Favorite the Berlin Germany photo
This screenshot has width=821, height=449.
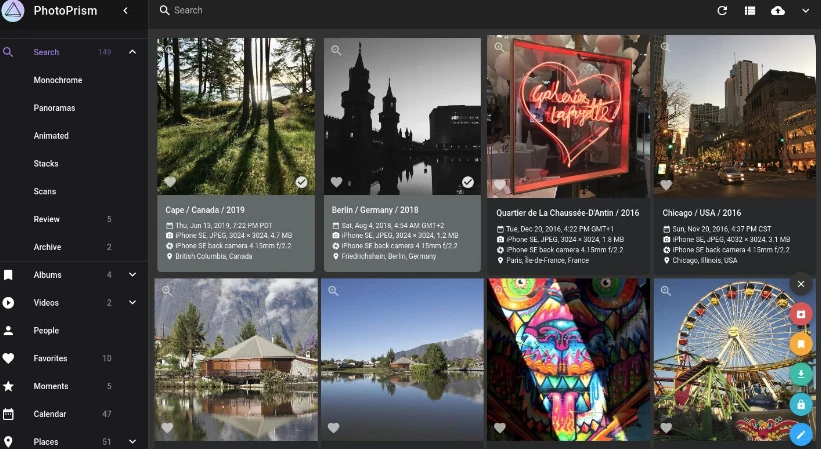click(x=336, y=182)
